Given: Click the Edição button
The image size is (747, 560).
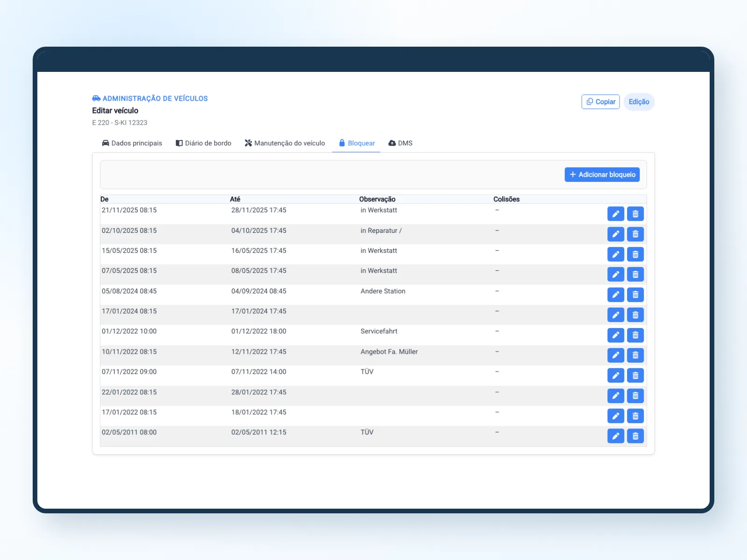Looking at the screenshot, I should pyautogui.click(x=639, y=102).
